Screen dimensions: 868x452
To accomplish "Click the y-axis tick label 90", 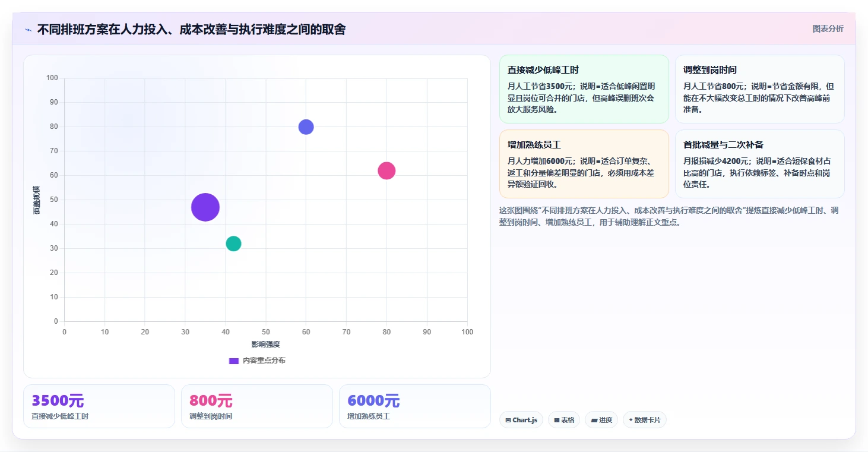I will pyautogui.click(x=53, y=102).
